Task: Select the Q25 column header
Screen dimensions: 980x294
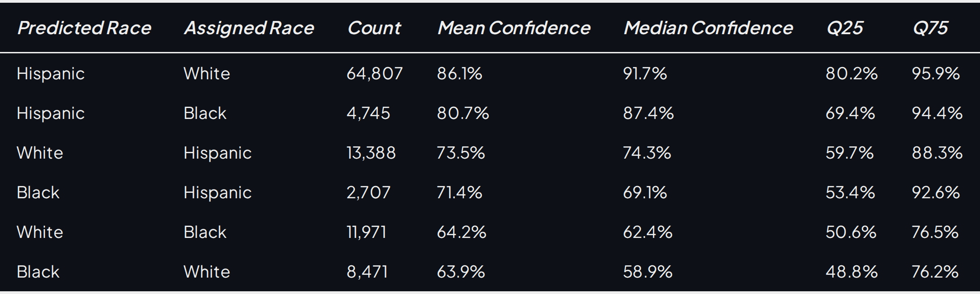Action: coord(844,28)
